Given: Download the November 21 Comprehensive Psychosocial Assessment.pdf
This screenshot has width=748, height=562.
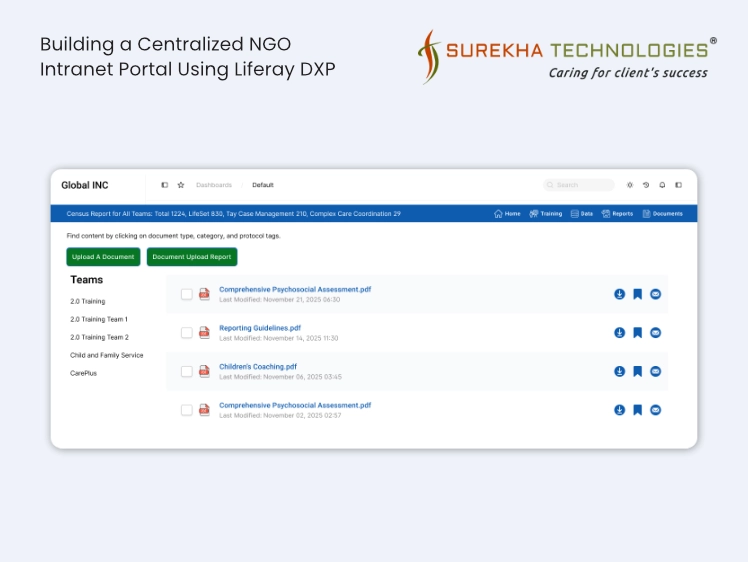Looking at the screenshot, I should click(619, 294).
